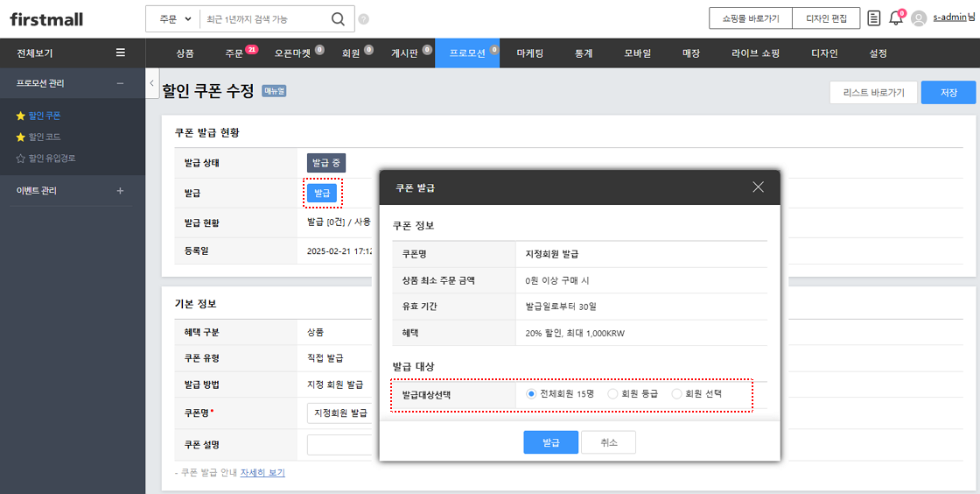Collapse the 프로모션 관리 section
This screenshot has width=980, height=494.
[120, 83]
